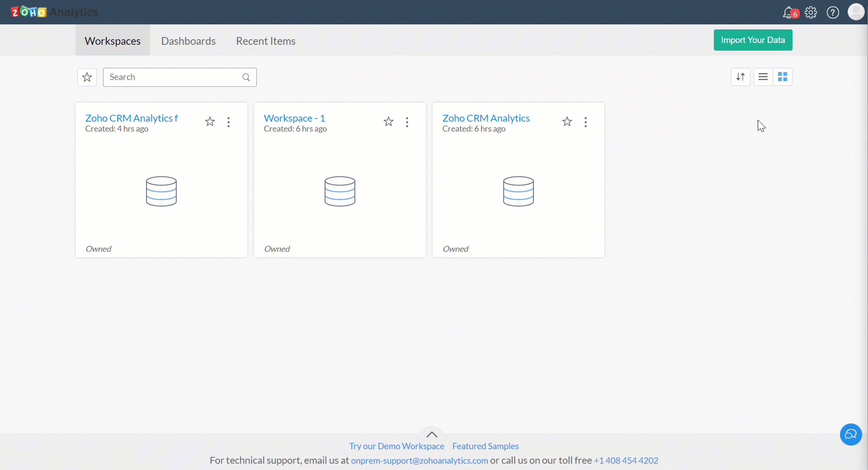The height and width of the screenshot is (470, 868).
Task: Open more options for Zoho CRM Analytics f
Action: pos(229,122)
